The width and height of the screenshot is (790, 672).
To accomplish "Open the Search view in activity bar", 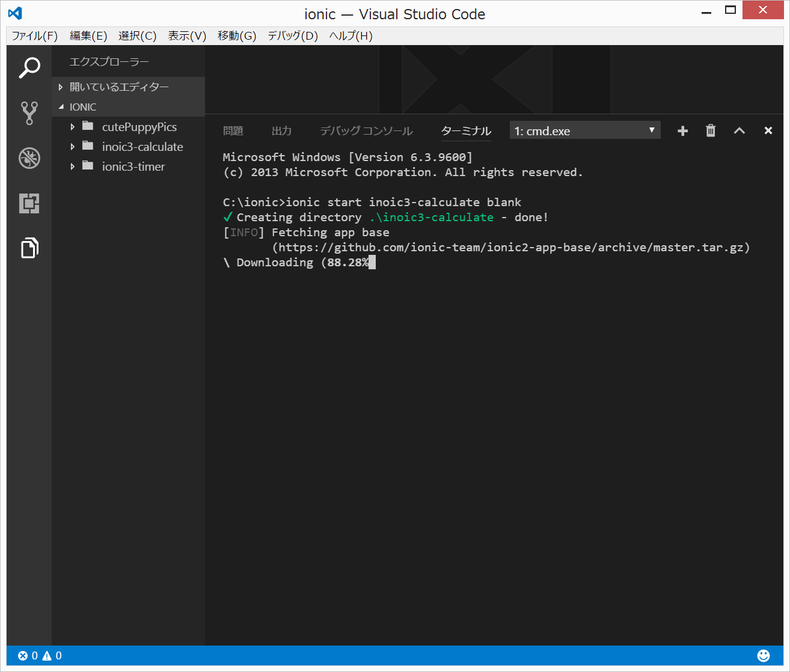I will point(29,67).
